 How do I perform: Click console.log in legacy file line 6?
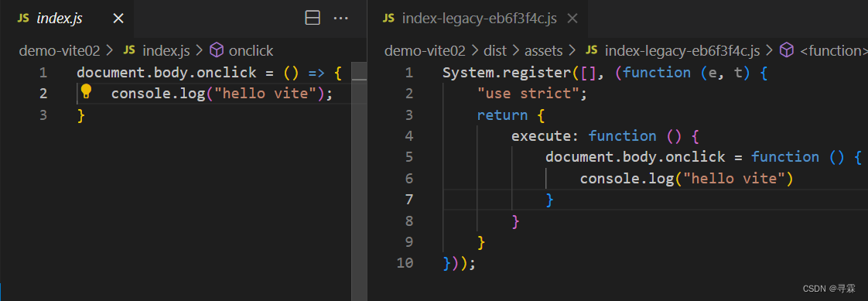click(627, 179)
